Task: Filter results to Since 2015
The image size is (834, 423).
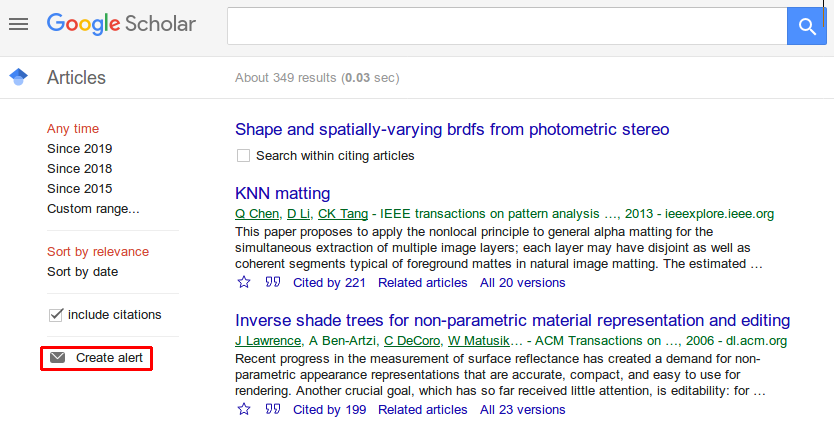Action: pyautogui.click(x=79, y=189)
